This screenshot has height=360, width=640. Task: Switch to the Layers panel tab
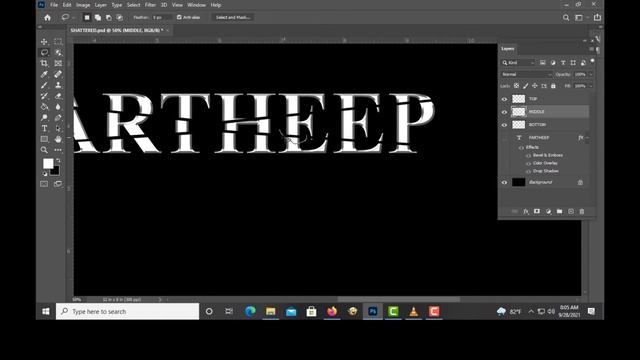point(507,49)
